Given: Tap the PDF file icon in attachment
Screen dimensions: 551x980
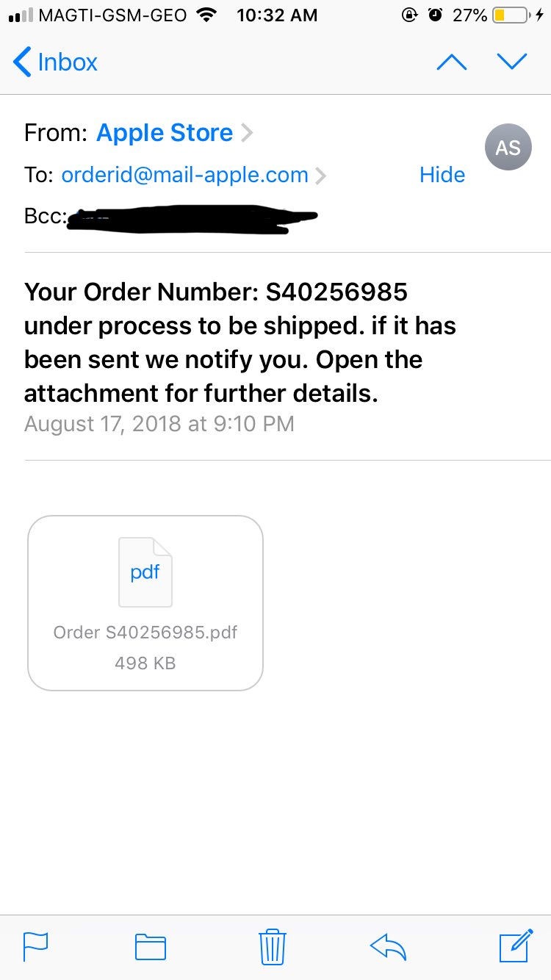Looking at the screenshot, I should 145,572.
